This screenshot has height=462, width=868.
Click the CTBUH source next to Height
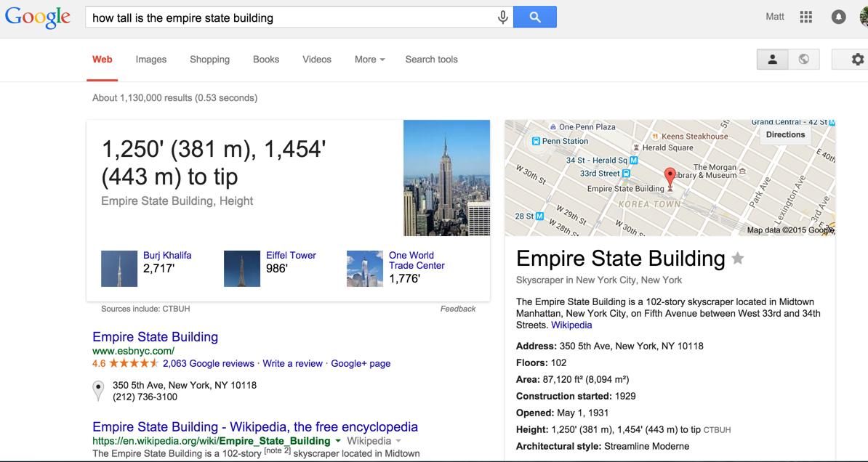pos(718,430)
